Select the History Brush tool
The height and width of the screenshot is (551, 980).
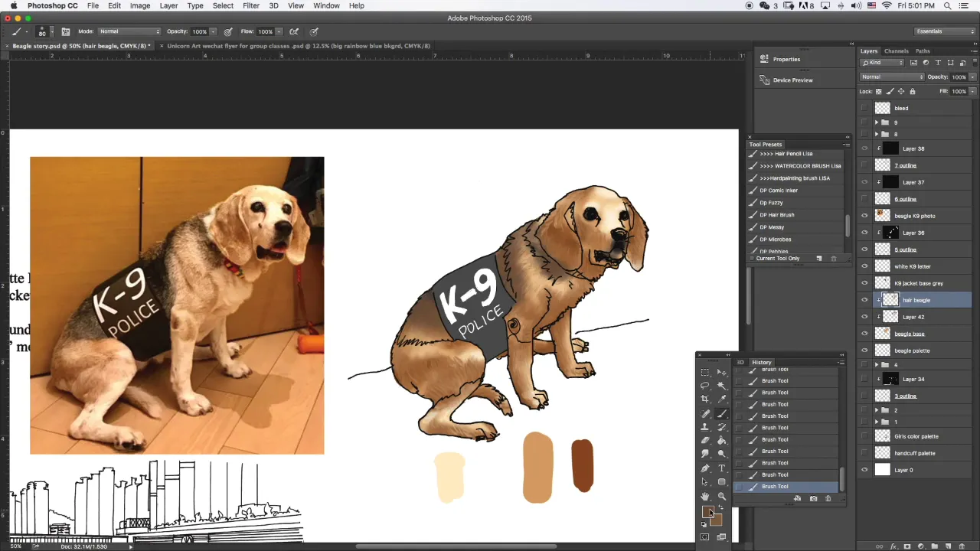coord(722,427)
